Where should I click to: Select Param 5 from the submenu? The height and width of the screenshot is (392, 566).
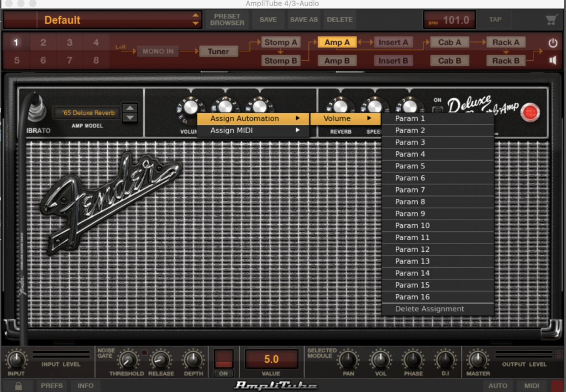410,166
